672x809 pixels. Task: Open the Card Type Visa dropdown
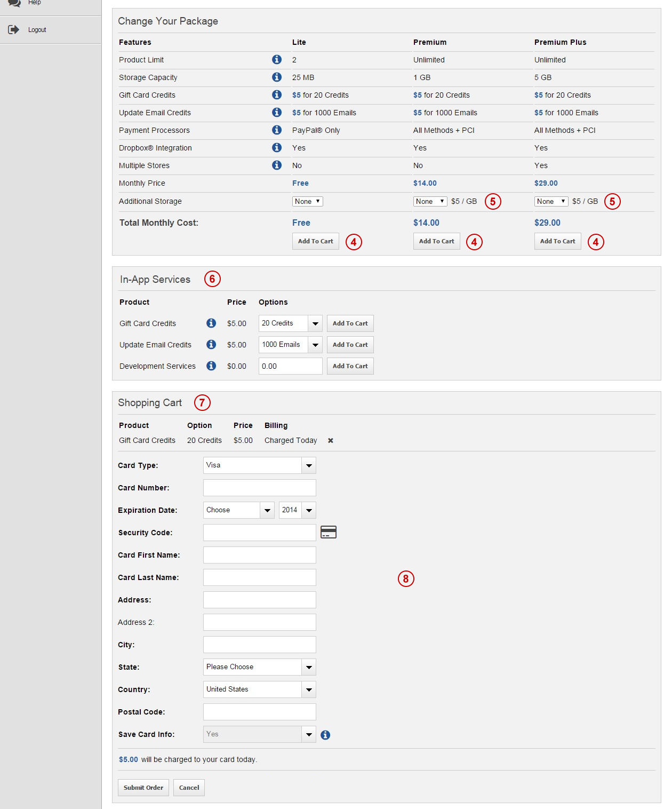[260, 465]
